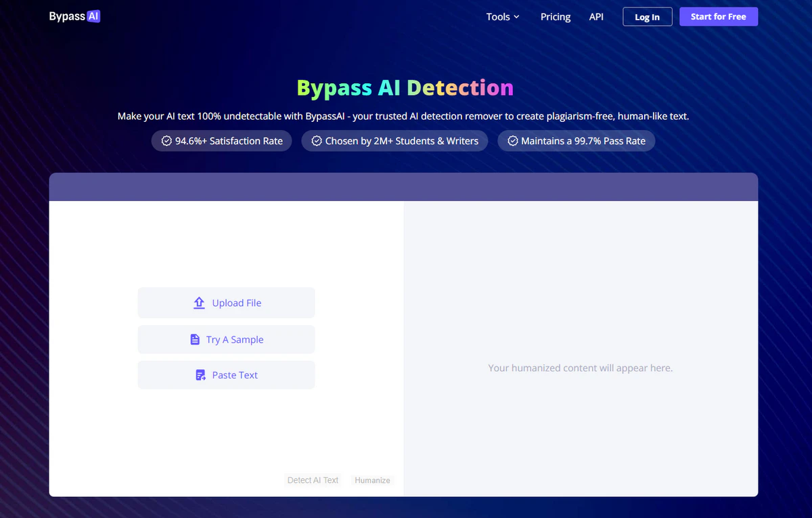Screen dimensions: 812x518
Task: Click the Humanize button
Action: [x=372, y=480]
